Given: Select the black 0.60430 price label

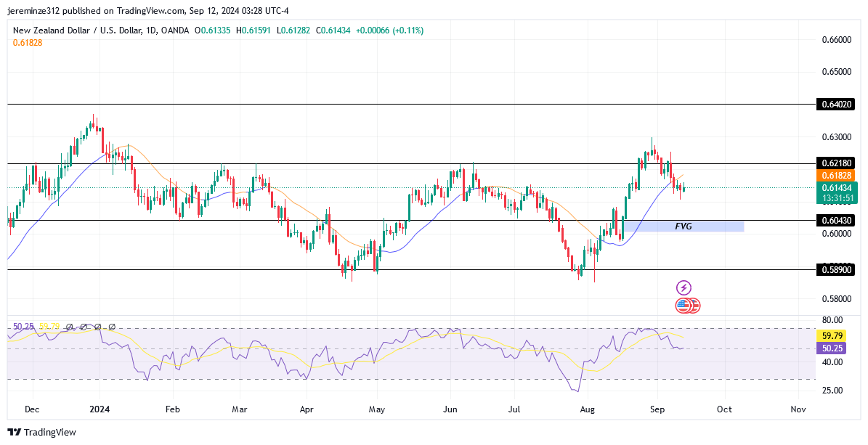Looking at the screenshot, I should pos(837,220).
